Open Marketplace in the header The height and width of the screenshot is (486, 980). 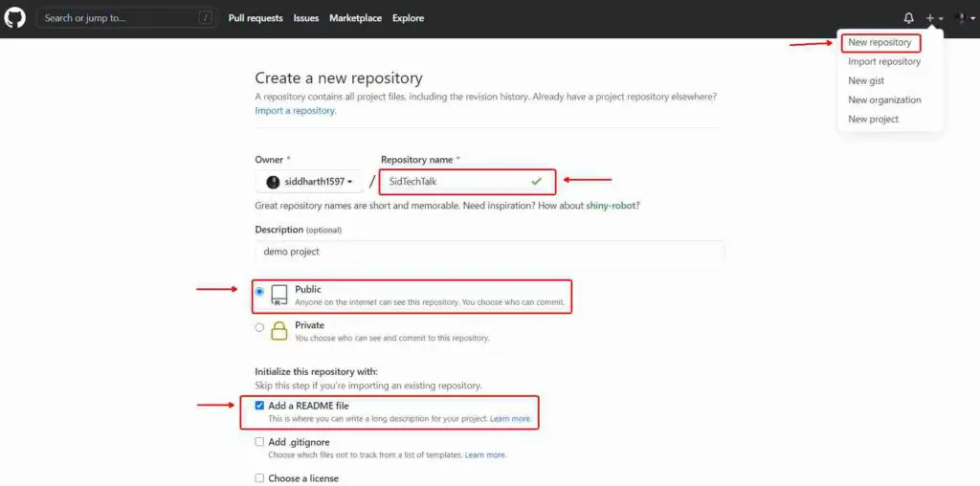click(x=356, y=18)
